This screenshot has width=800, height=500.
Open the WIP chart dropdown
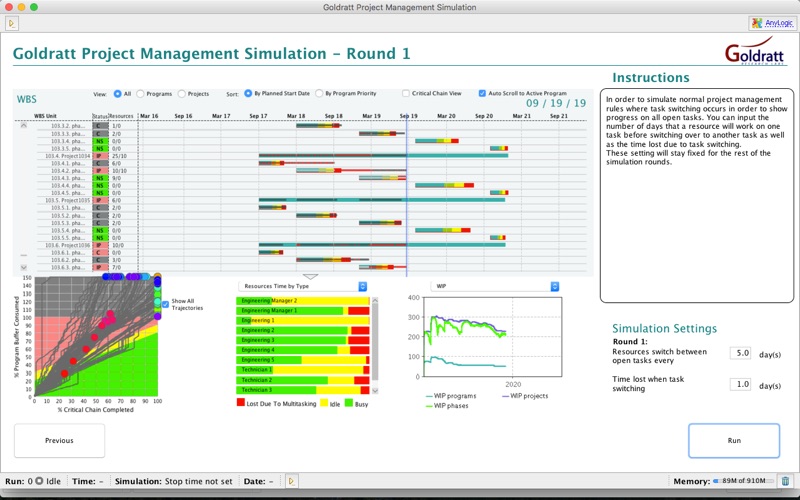[x=495, y=286]
